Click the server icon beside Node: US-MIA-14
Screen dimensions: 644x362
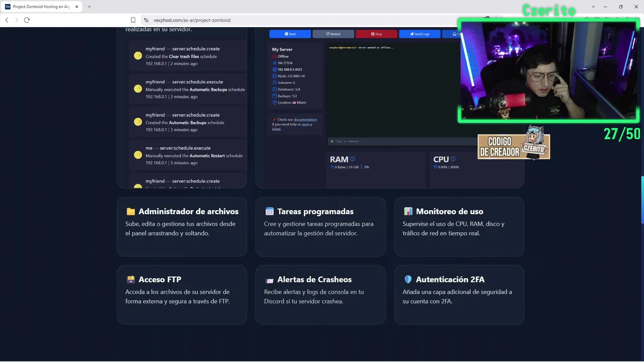click(274, 76)
